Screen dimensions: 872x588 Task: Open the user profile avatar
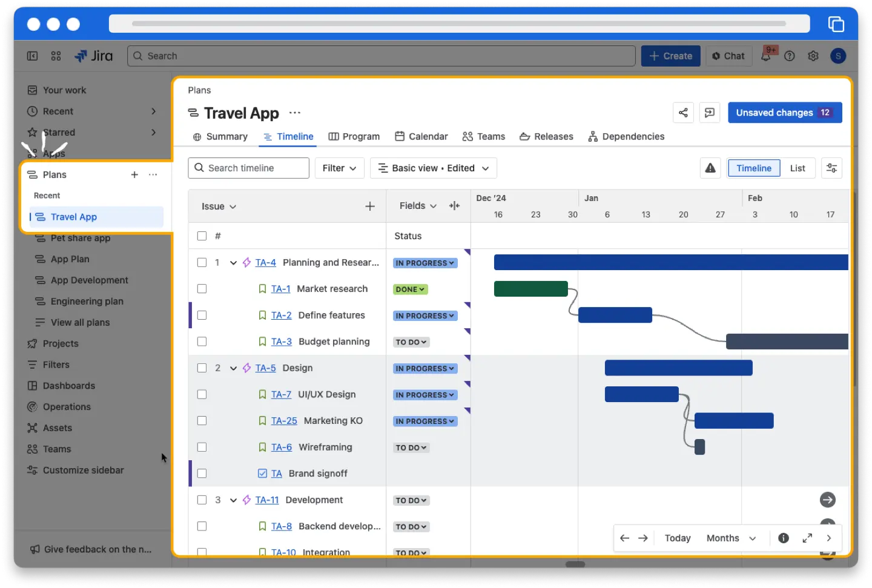point(838,56)
